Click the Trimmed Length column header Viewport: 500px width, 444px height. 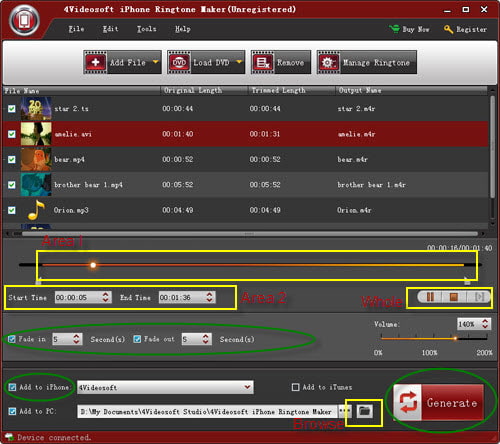pyautogui.click(x=278, y=90)
